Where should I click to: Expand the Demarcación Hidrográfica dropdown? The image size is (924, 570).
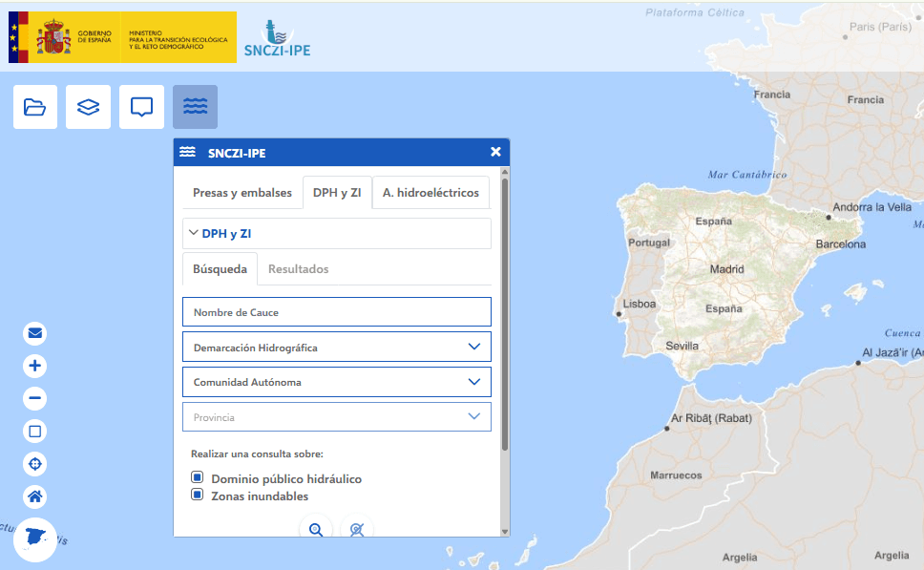(337, 348)
